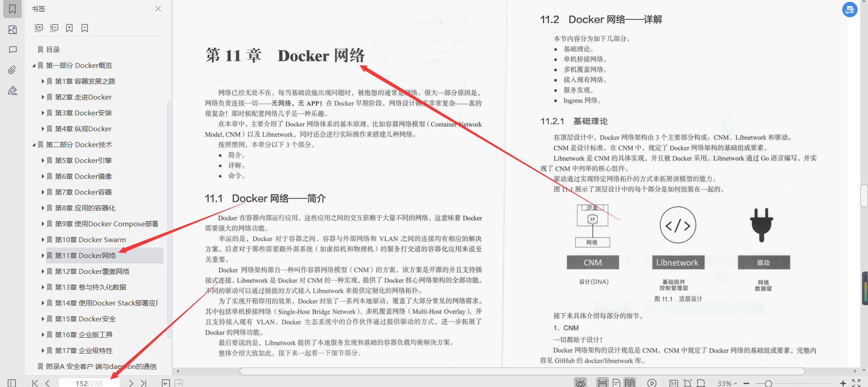Expand 第13章 卷与持久化数据 bookmark
Image resolution: width=868 pixels, height=387 pixels.
coord(43,287)
